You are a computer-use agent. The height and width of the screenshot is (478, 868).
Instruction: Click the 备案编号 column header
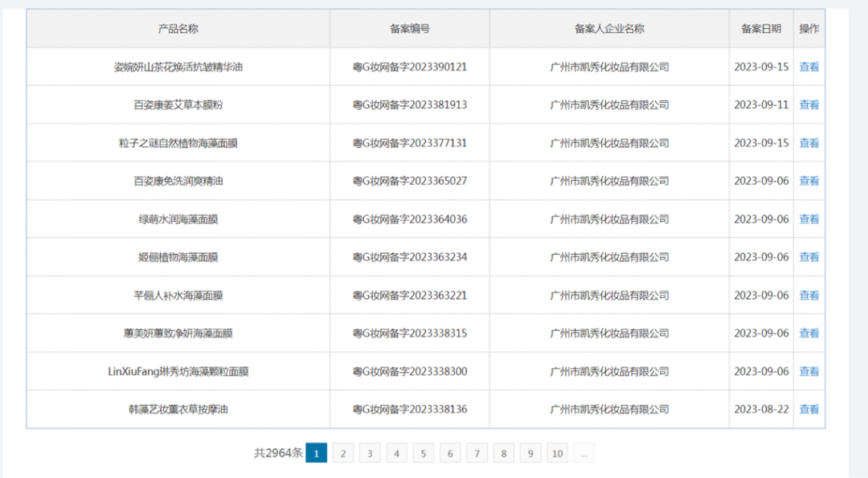[409, 27]
